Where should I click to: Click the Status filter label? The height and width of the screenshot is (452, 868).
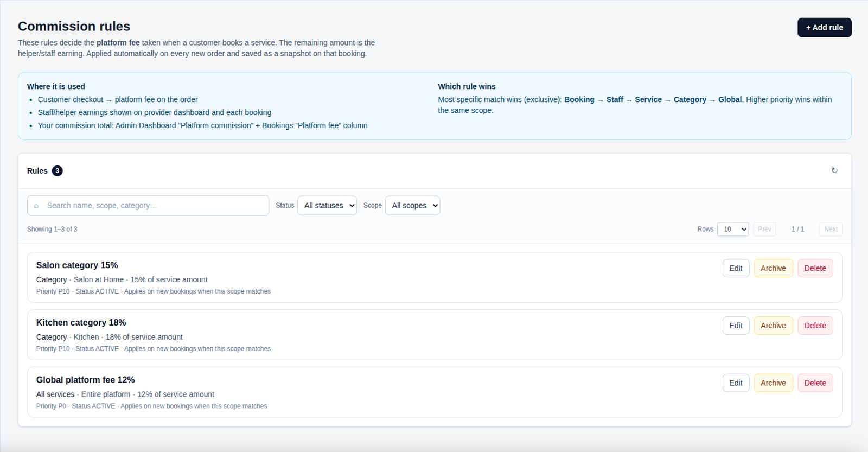(x=285, y=206)
